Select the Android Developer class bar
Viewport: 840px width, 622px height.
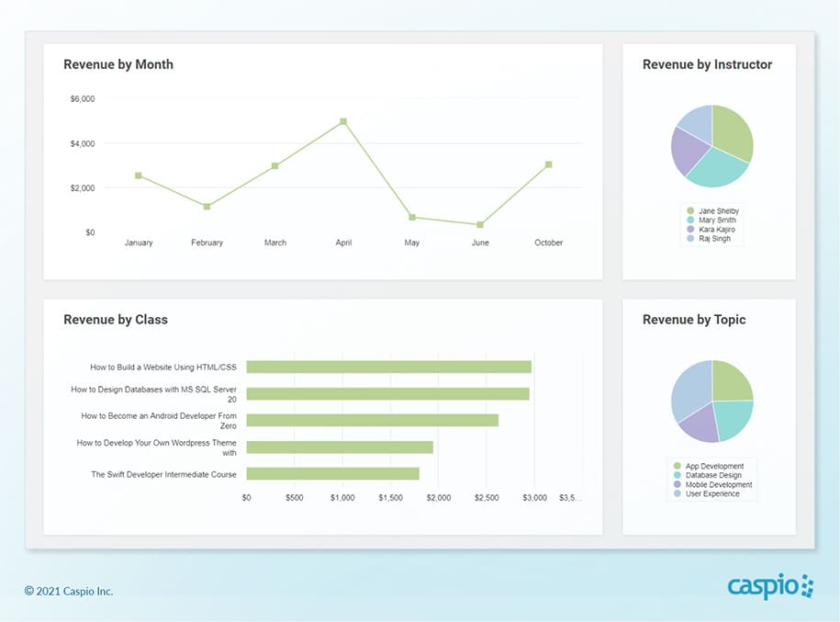372,420
